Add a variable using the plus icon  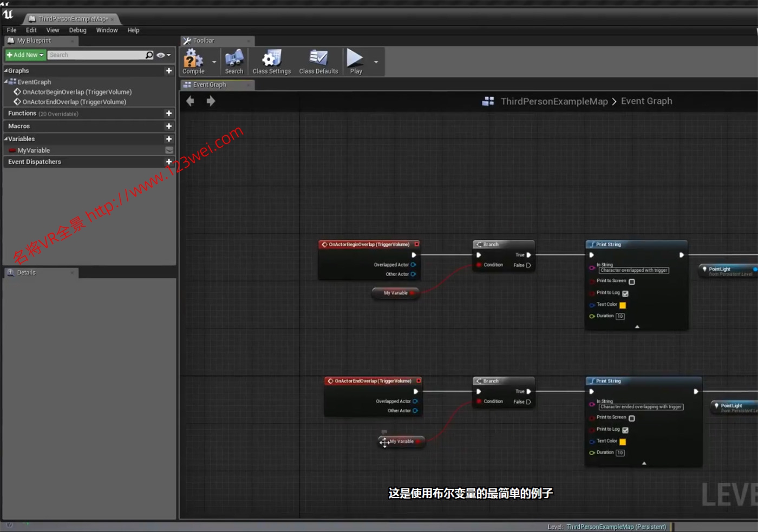169,139
